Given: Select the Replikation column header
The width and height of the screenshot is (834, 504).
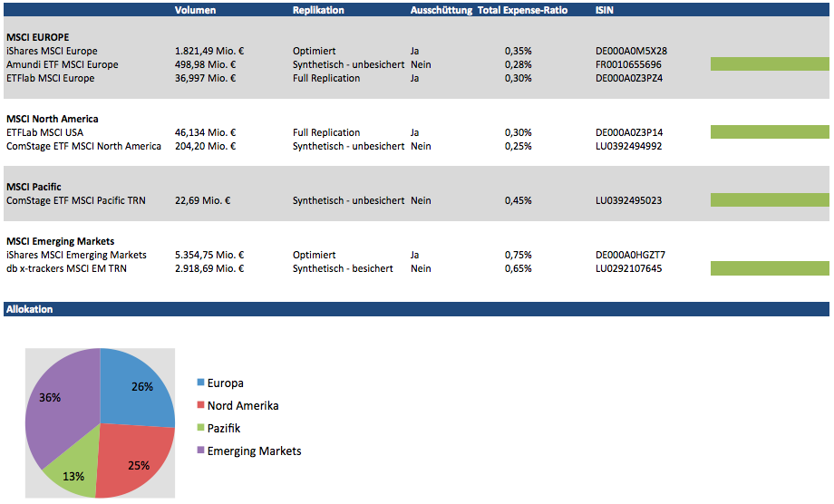Looking at the screenshot, I should tap(318, 10).
